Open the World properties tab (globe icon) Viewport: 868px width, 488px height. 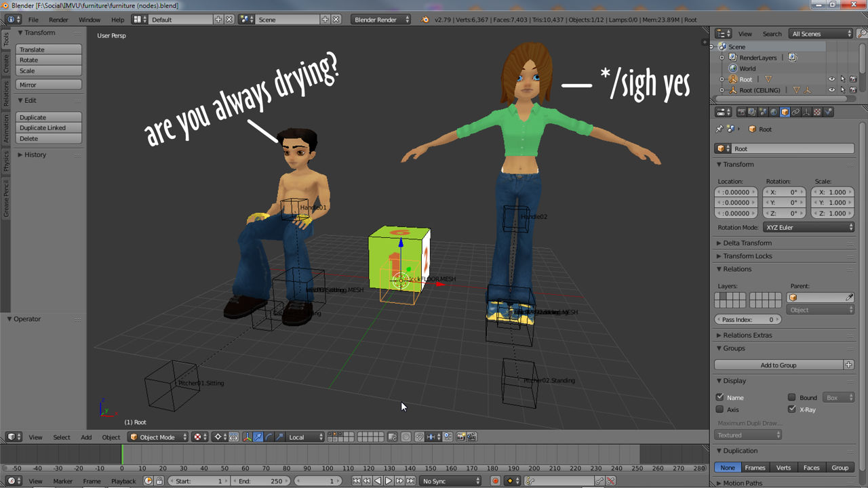(774, 112)
